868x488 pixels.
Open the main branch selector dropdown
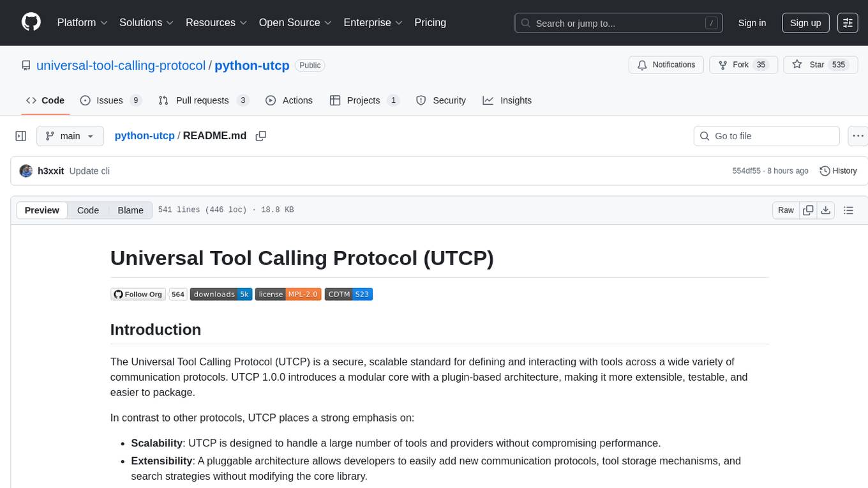[x=70, y=136]
